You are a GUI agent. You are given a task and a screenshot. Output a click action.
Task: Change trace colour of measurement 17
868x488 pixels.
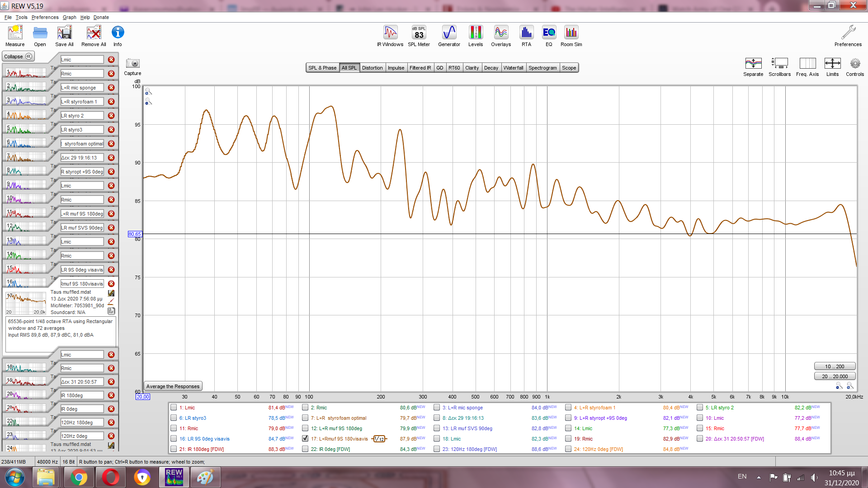[x=111, y=302]
